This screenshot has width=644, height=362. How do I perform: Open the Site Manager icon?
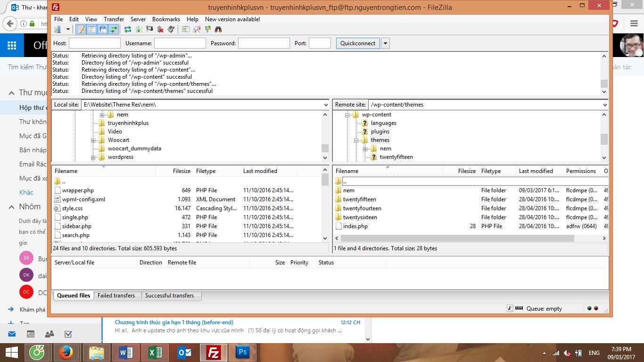(58, 29)
